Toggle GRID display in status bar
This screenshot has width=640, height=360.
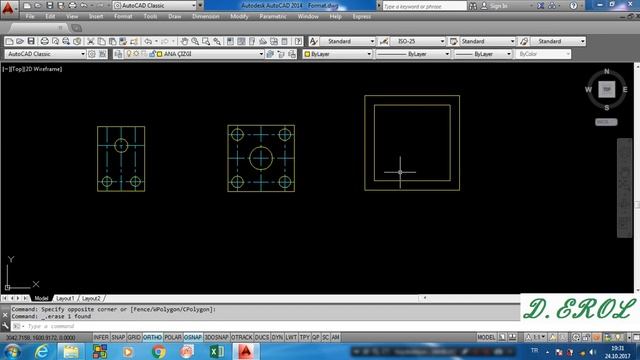[x=134, y=338]
